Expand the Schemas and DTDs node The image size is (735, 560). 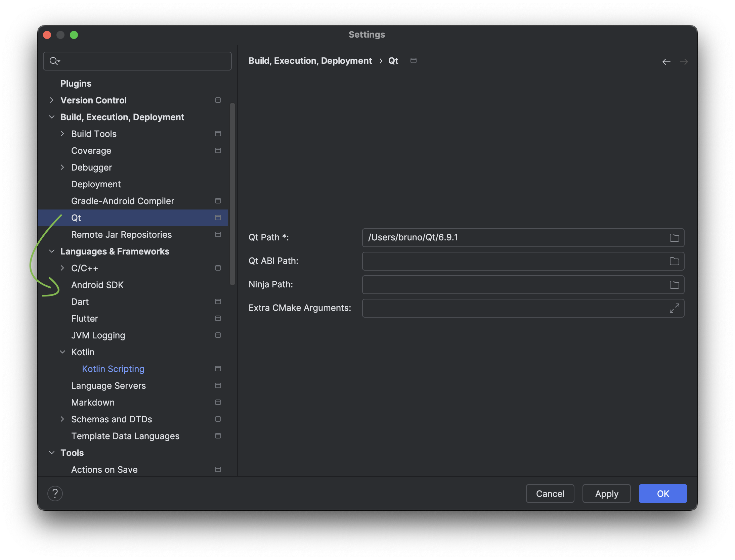pos(62,419)
